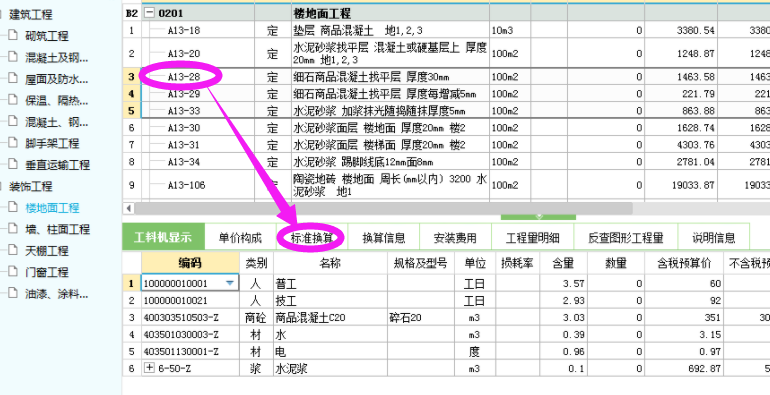Open 保温、隔热... tree node

56,101
